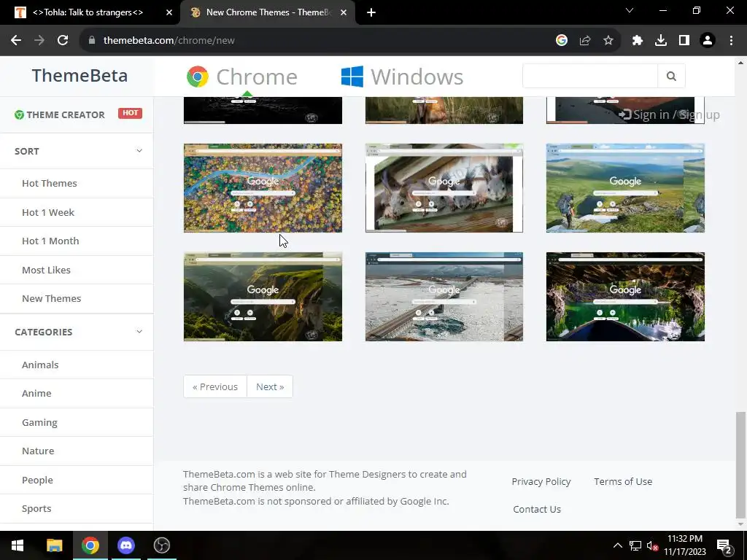Open the Animals category
Image resolution: width=747 pixels, height=560 pixels.
tap(41, 365)
